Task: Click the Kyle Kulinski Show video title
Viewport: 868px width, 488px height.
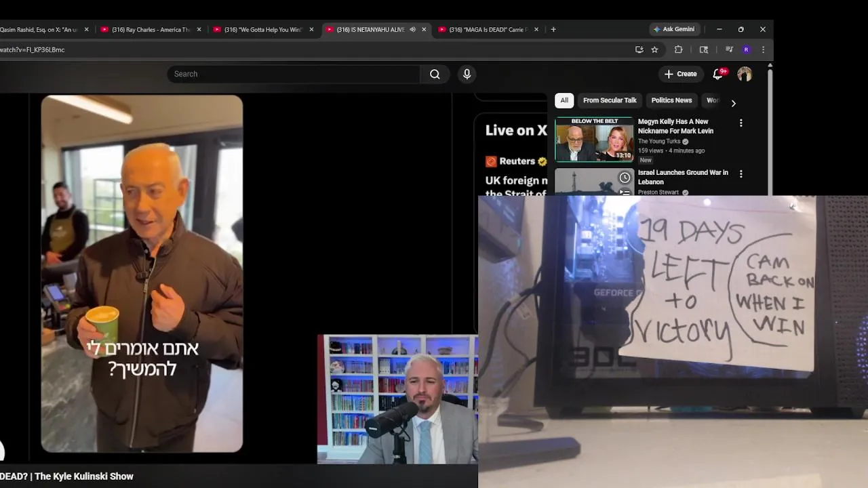Action: 66,476
